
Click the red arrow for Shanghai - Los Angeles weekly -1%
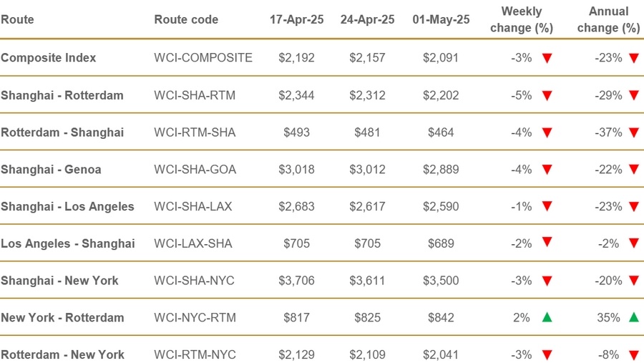point(547,207)
